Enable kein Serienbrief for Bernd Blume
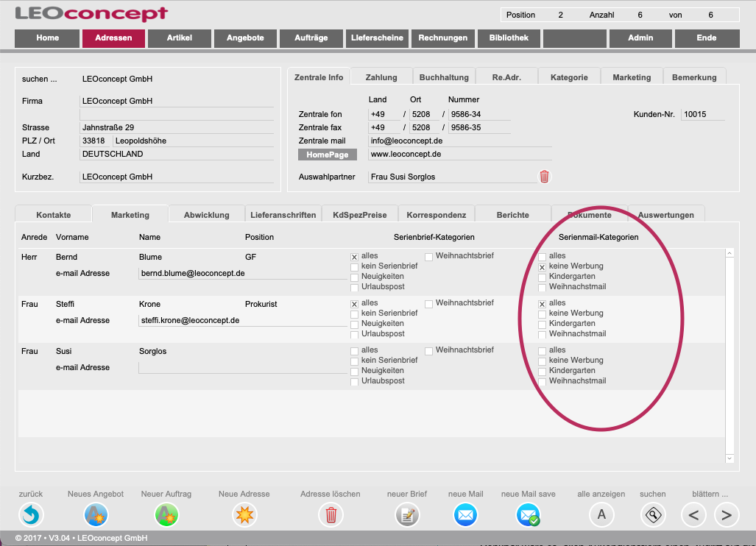The width and height of the screenshot is (756, 546). [354, 267]
